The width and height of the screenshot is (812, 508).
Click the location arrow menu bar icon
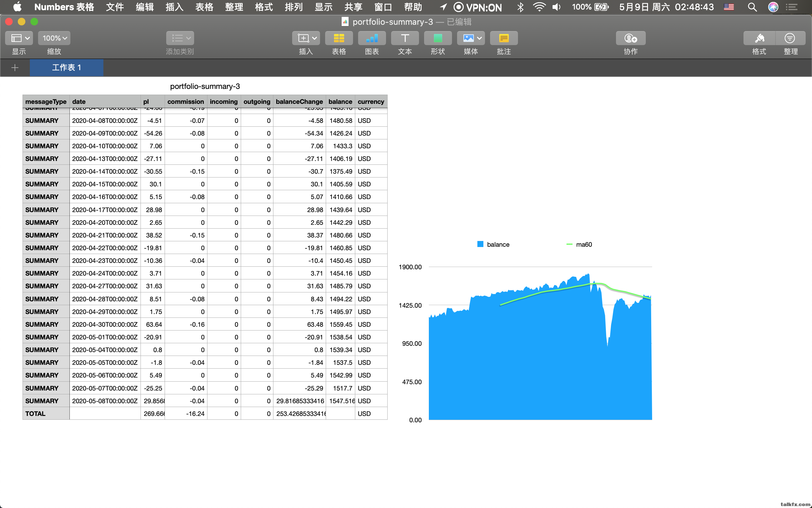point(443,7)
